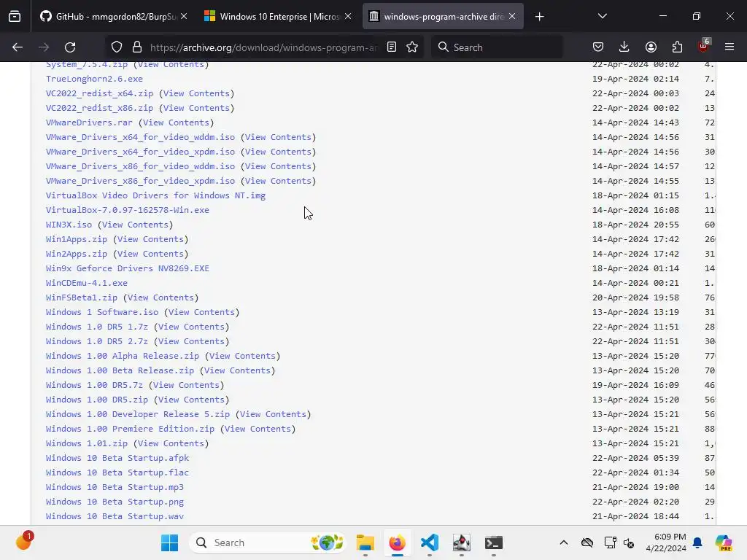
Task: Go forward to the next page
Action: [x=44, y=47]
